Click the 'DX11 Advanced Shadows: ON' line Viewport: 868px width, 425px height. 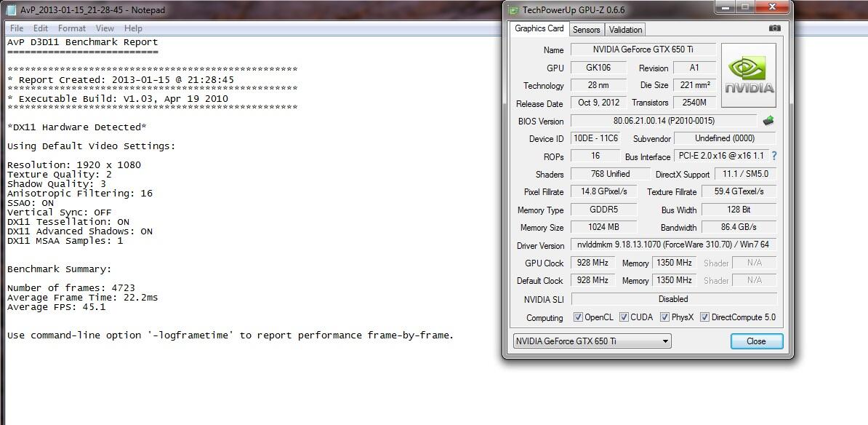(x=80, y=231)
